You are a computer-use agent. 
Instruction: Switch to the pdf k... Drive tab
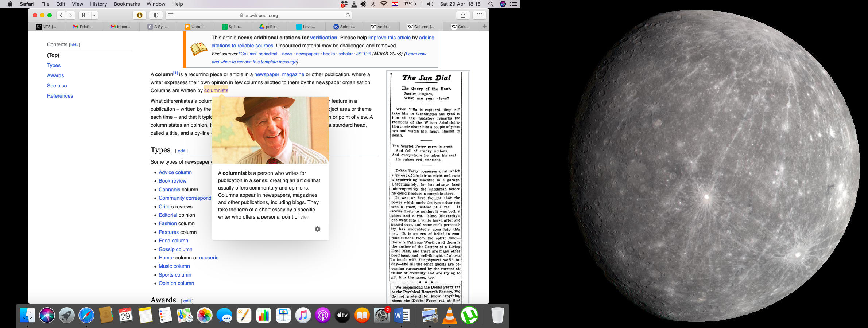[x=269, y=27]
